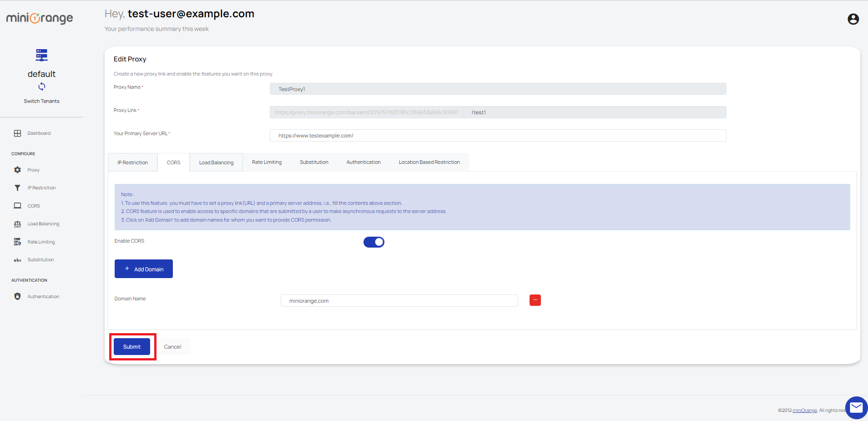Click the CORS monitor icon in sidebar
This screenshot has height=421, width=868.
(17, 206)
